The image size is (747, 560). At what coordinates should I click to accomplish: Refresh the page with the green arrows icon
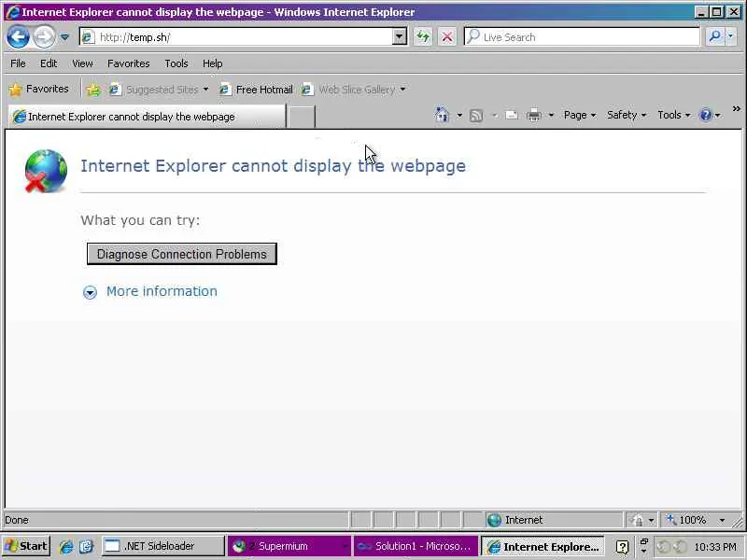click(x=423, y=36)
